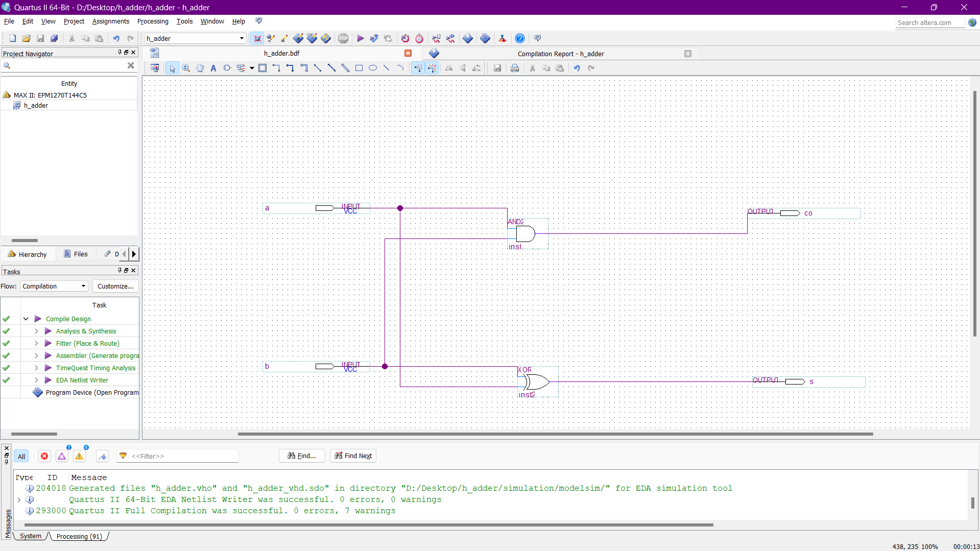980x551 pixels.
Task: Click the Rotate Left 90 icon
Action: [476, 68]
